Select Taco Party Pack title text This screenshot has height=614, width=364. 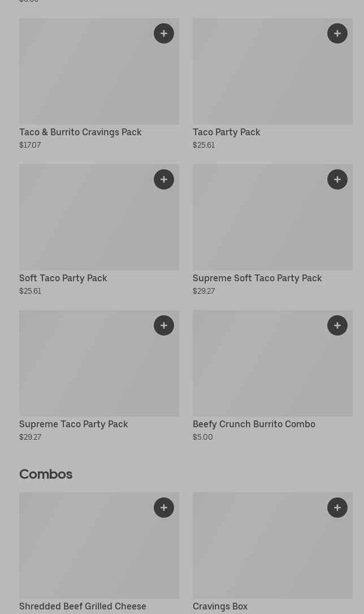tap(226, 132)
